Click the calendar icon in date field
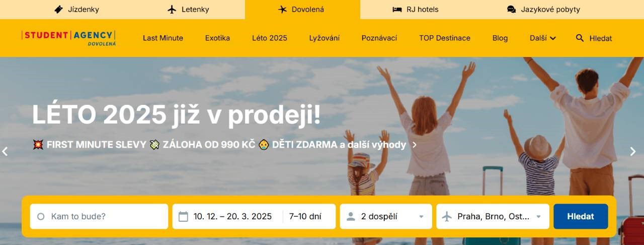The image size is (644, 245). [184, 217]
